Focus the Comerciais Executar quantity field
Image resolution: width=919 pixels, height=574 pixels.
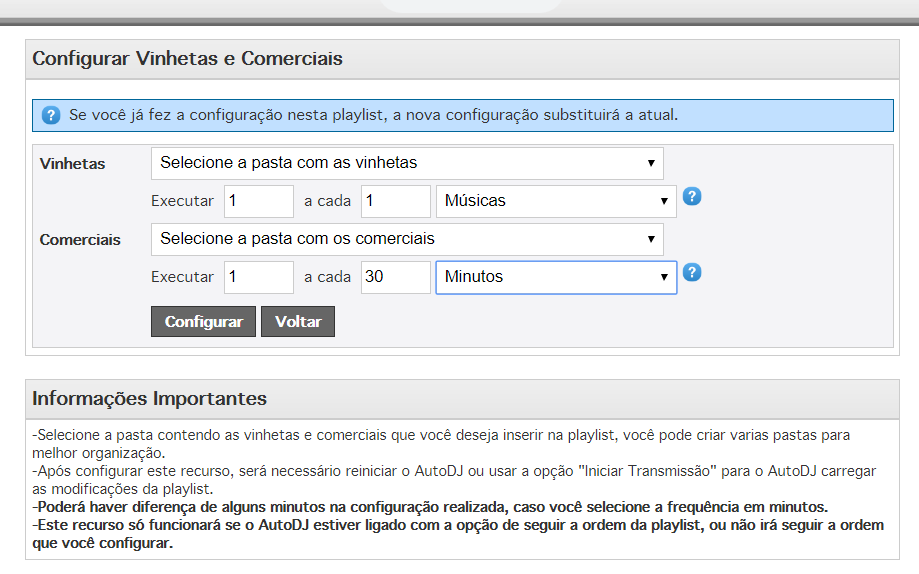[258, 277]
